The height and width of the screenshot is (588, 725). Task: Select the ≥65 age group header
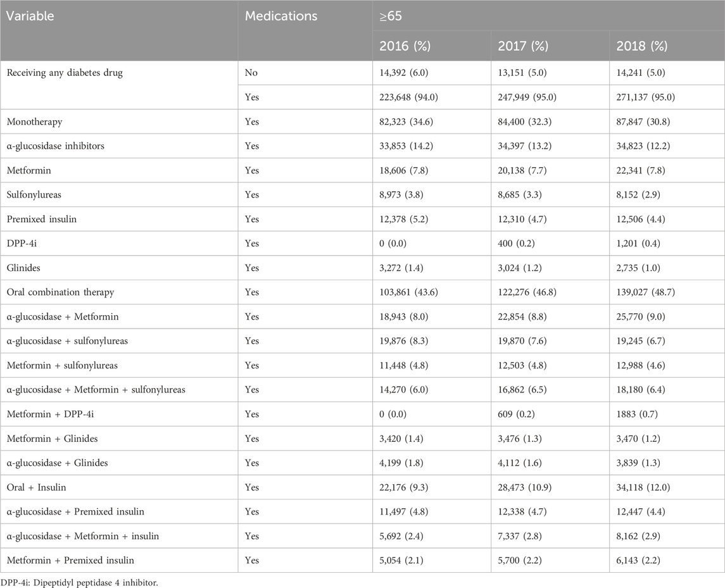click(391, 16)
